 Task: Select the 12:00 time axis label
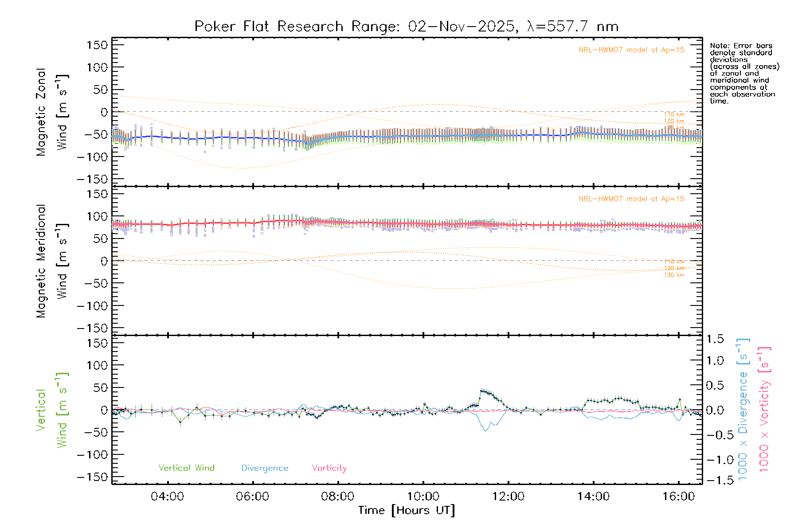(508, 496)
